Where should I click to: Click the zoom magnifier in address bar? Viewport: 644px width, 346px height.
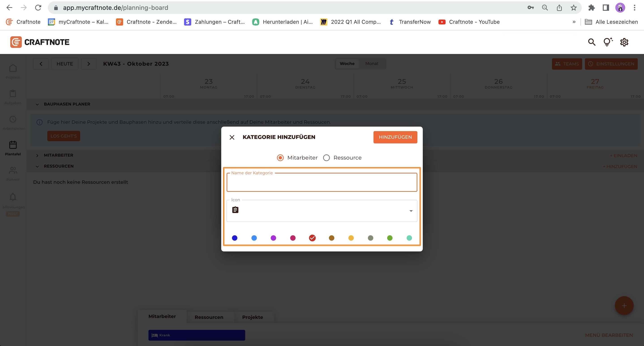tap(545, 8)
